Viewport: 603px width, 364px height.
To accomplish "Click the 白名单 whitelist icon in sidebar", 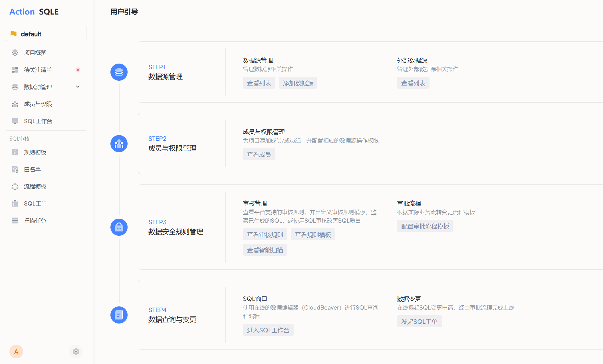I will tap(15, 169).
